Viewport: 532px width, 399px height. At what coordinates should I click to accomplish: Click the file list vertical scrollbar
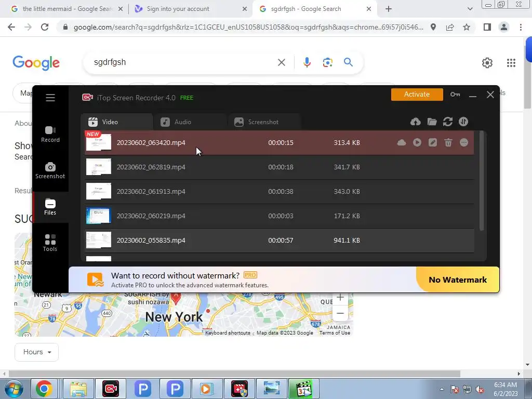coord(482,180)
